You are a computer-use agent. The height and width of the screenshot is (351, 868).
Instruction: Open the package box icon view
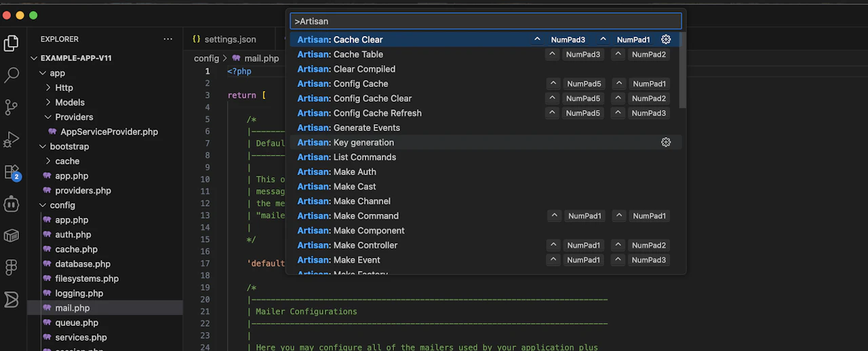coord(12,235)
